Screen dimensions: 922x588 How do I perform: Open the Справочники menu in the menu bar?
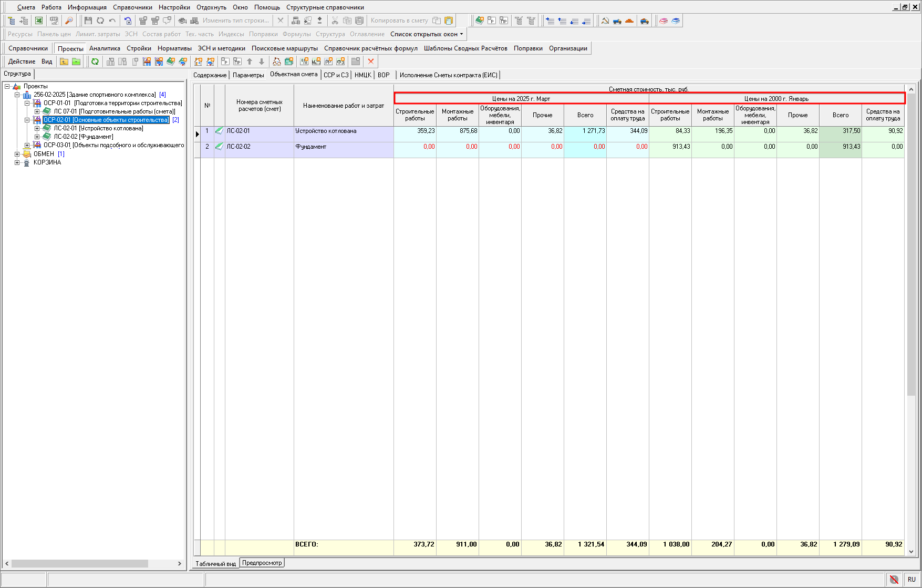click(x=132, y=7)
